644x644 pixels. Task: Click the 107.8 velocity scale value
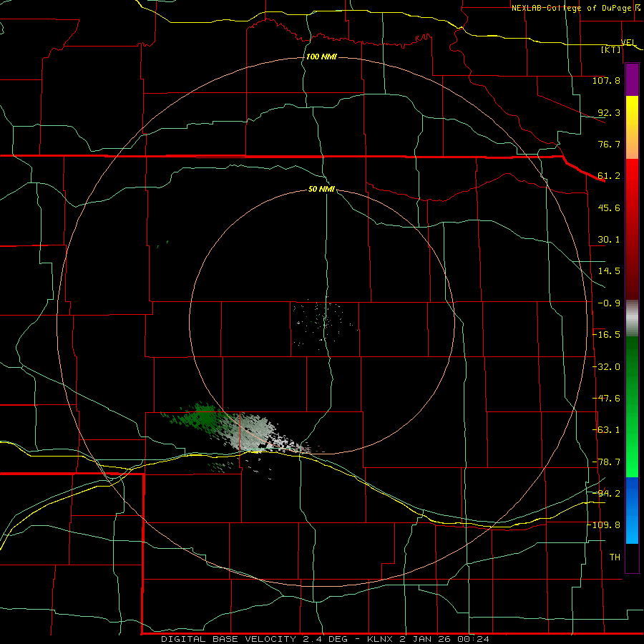click(x=606, y=80)
